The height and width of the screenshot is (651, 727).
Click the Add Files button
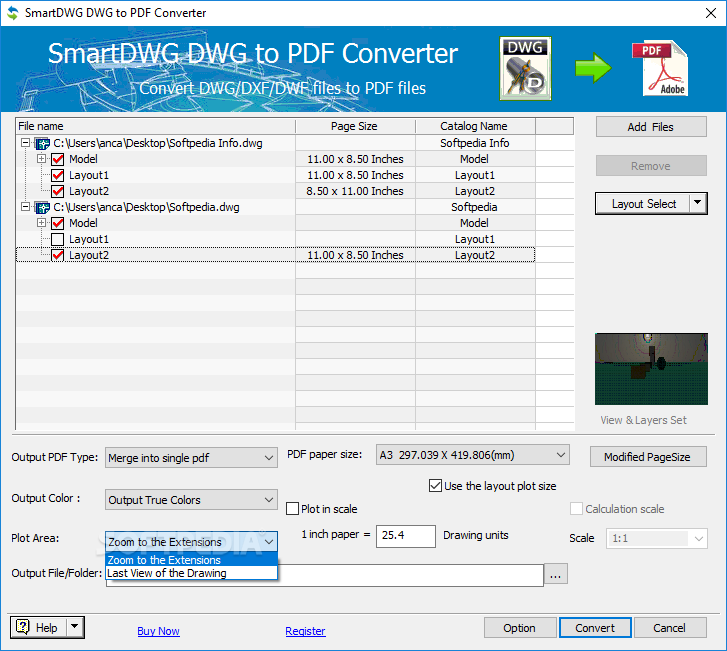[651, 127]
